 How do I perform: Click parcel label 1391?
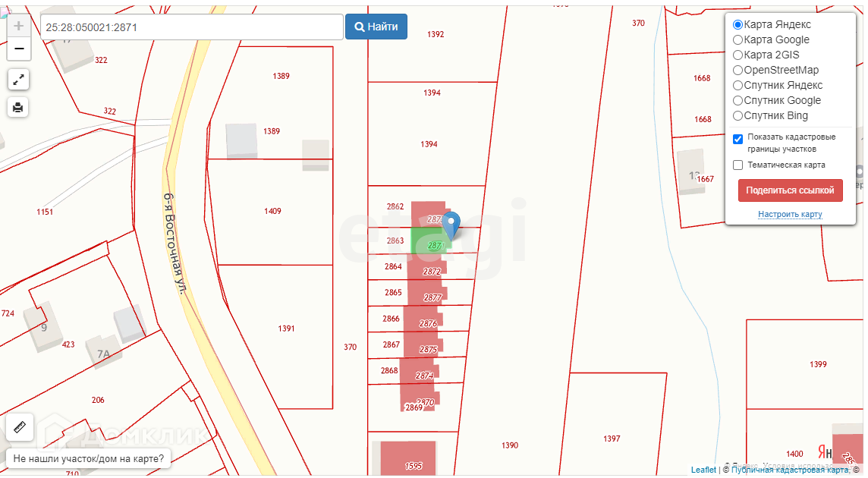tap(286, 329)
